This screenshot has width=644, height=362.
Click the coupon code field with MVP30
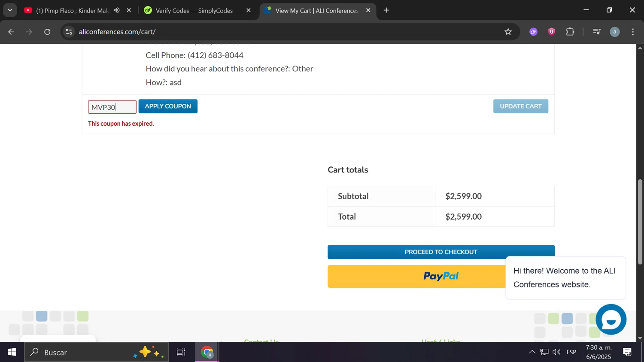112,107
